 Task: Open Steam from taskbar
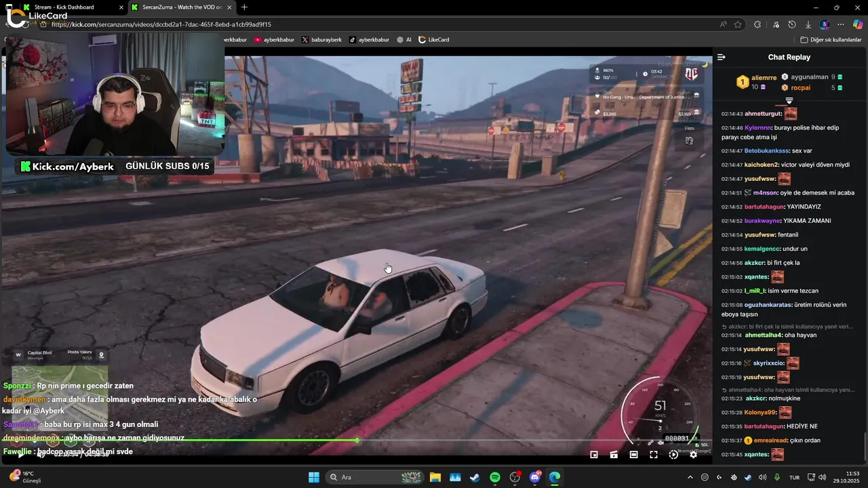[x=475, y=477]
